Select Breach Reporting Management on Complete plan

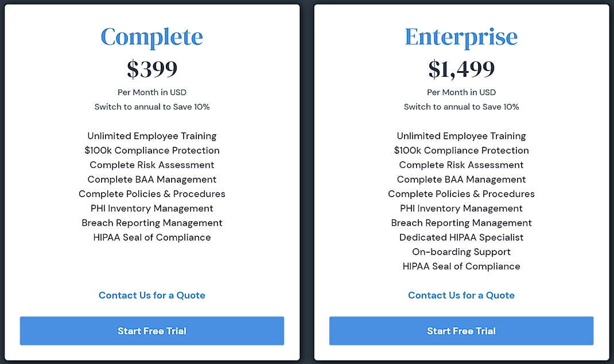pyautogui.click(x=151, y=222)
